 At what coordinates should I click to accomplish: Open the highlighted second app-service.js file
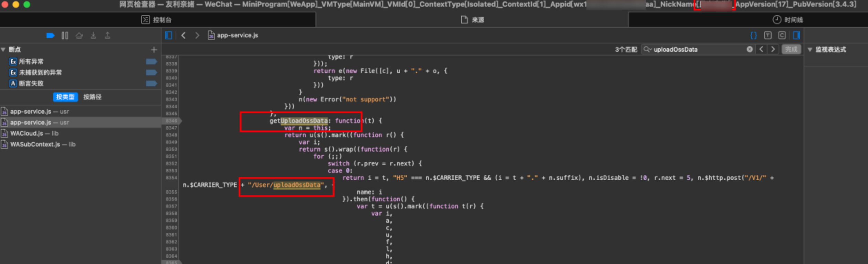click(x=81, y=122)
